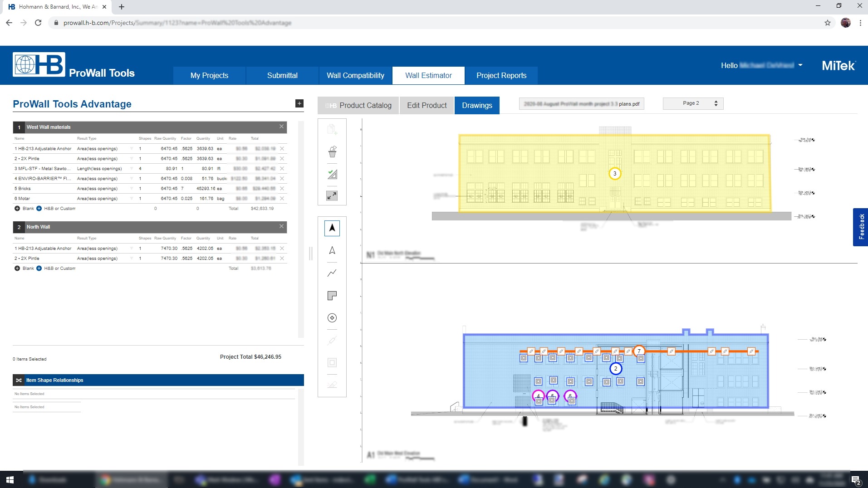Open the Windows Start menu

(x=10, y=480)
